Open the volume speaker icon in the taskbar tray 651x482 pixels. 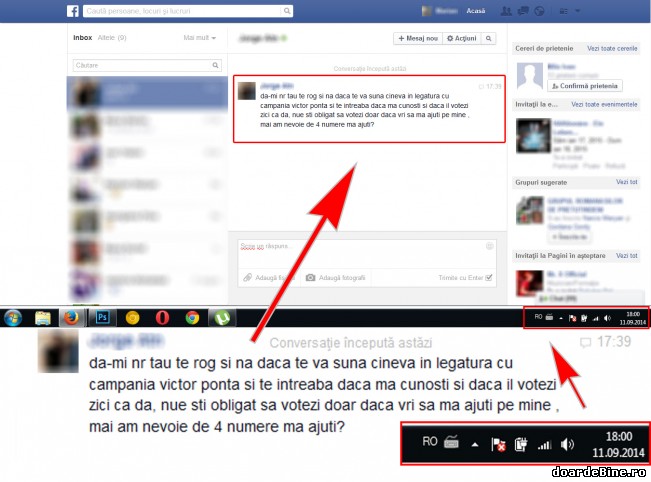click(x=607, y=318)
